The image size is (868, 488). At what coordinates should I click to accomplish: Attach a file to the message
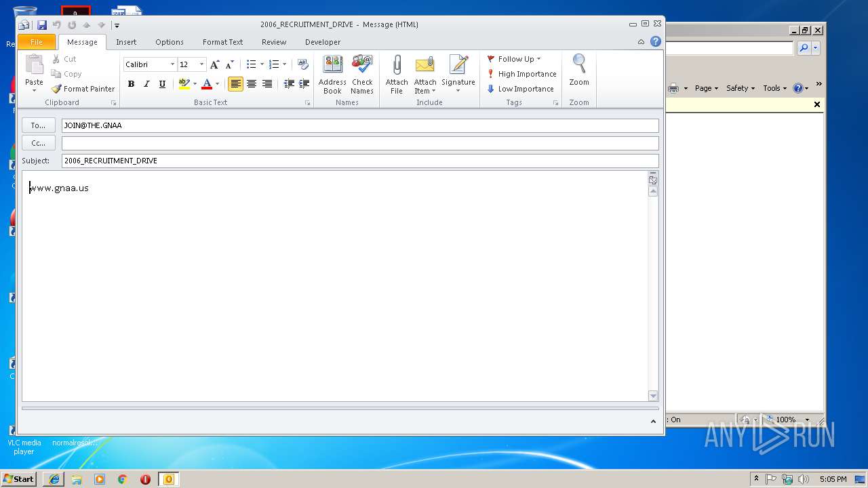pos(397,75)
